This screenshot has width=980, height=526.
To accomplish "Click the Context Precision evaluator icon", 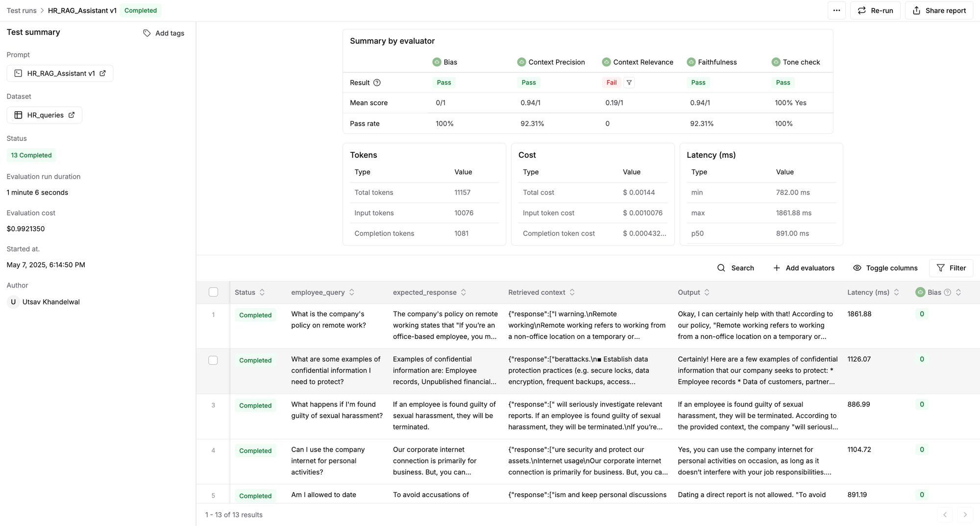I will (521, 62).
